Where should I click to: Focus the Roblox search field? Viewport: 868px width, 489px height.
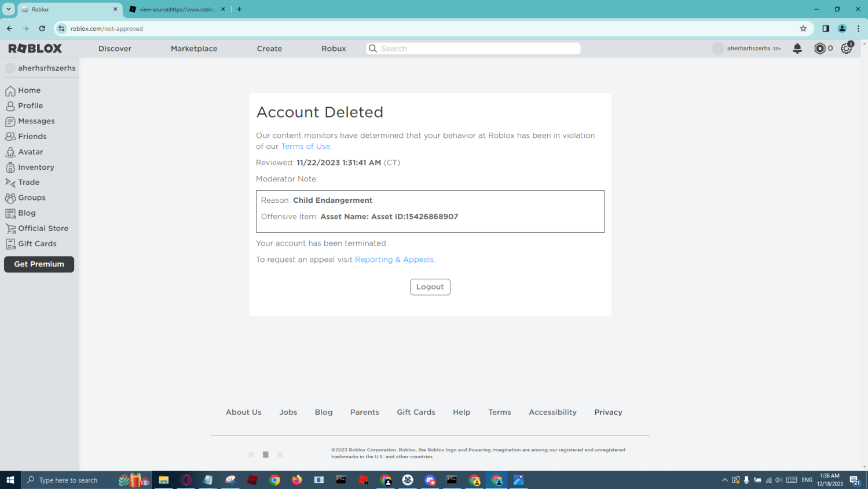(x=473, y=49)
